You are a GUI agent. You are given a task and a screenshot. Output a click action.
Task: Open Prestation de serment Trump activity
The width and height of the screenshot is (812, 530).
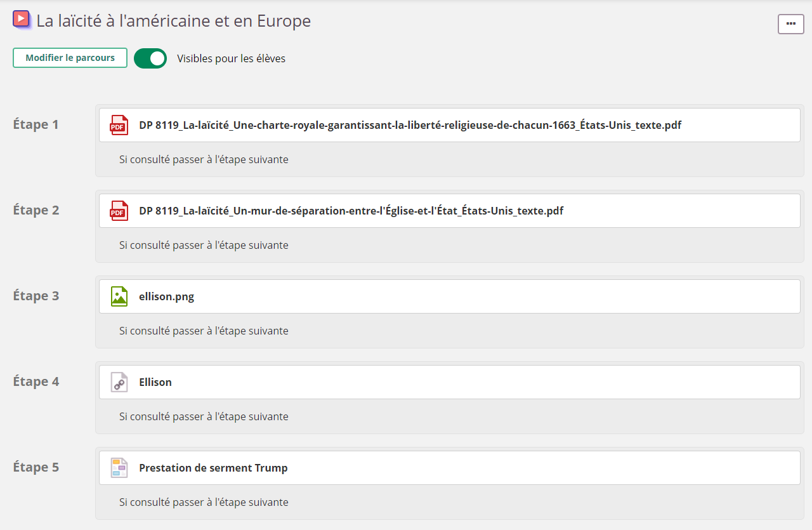(x=213, y=468)
